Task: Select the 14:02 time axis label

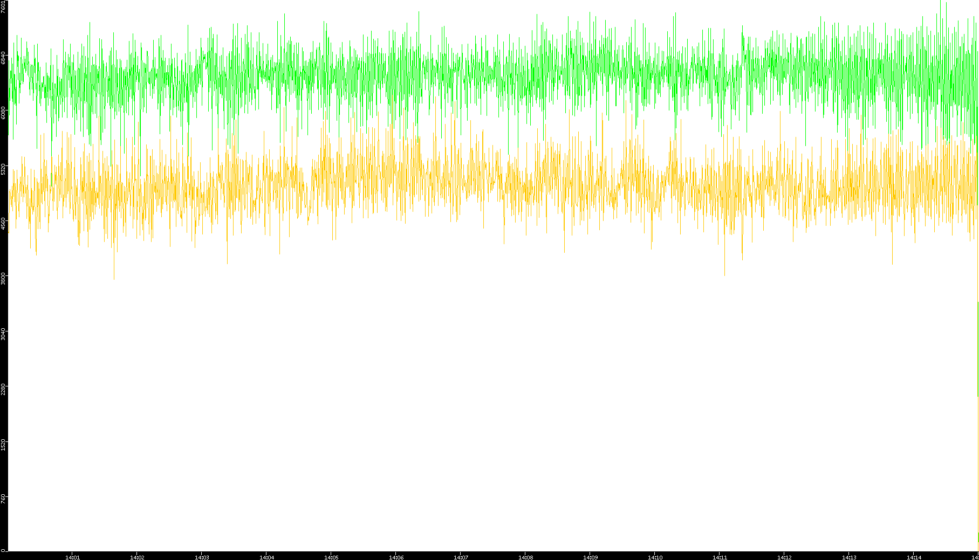Action: tap(137, 557)
